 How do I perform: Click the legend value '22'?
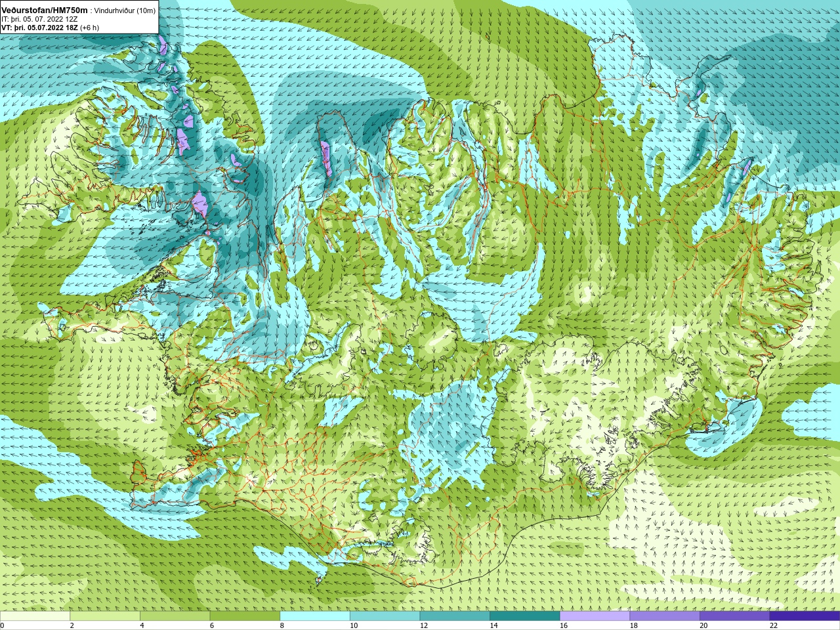pos(773,625)
